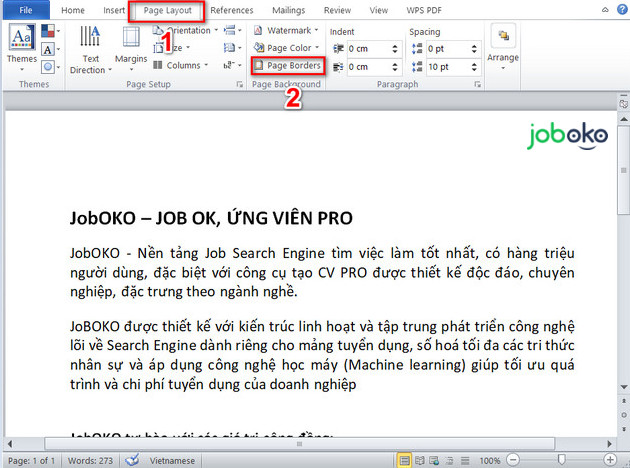
Task: Open the WPS PDF tab
Action: pos(424,10)
